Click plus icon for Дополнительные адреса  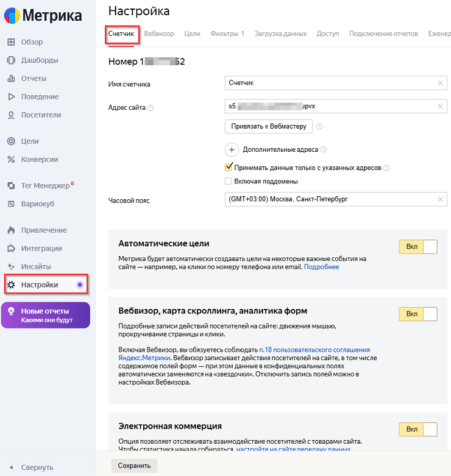point(232,149)
